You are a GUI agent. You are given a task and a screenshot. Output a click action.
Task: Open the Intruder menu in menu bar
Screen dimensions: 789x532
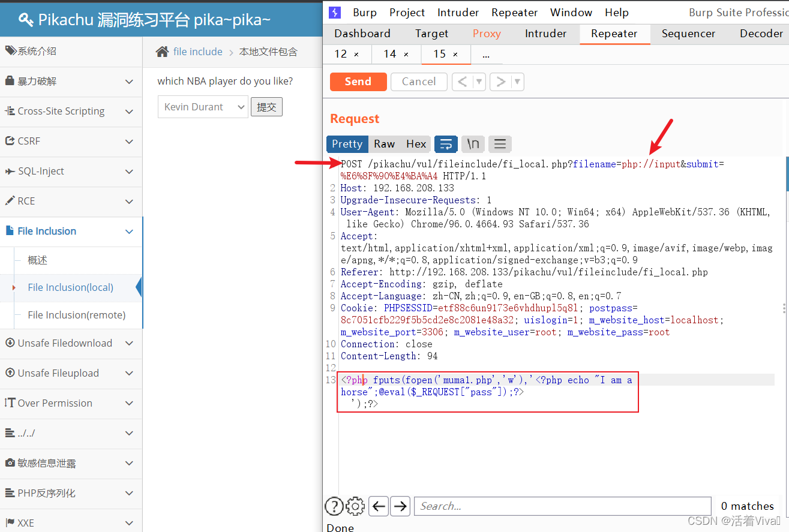[x=458, y=13]
